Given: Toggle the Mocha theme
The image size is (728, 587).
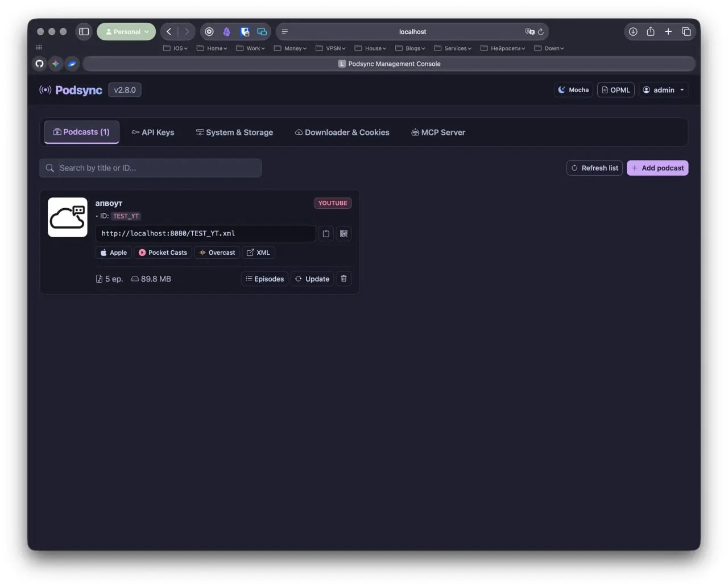Looking at the screenshot, I should tap(573, 90).
